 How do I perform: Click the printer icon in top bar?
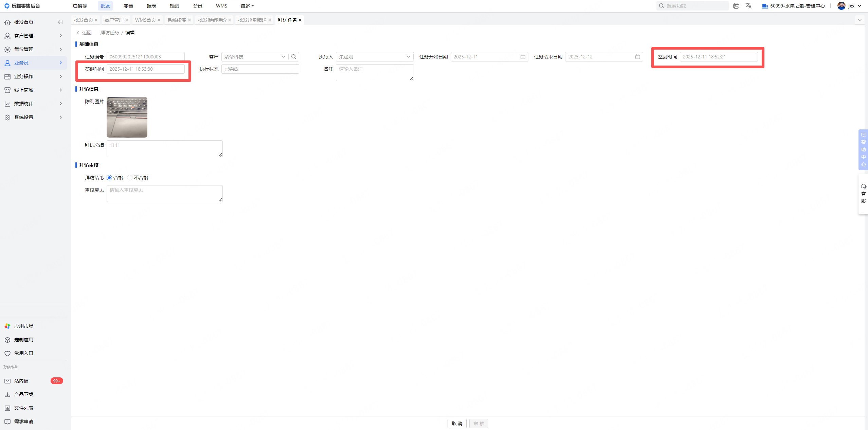[736, 6]
